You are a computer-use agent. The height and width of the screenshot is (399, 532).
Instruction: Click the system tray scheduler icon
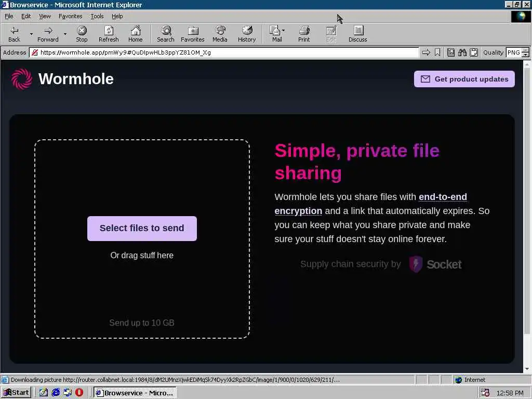point(485,393)
